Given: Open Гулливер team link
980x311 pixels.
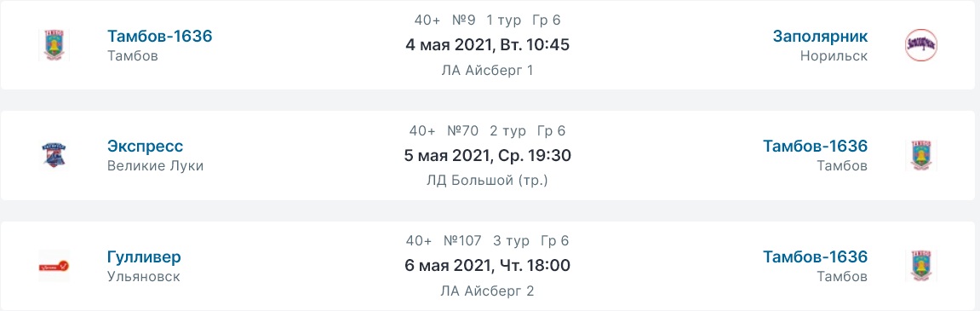Looking at the screenshot, I should [145, 256].
